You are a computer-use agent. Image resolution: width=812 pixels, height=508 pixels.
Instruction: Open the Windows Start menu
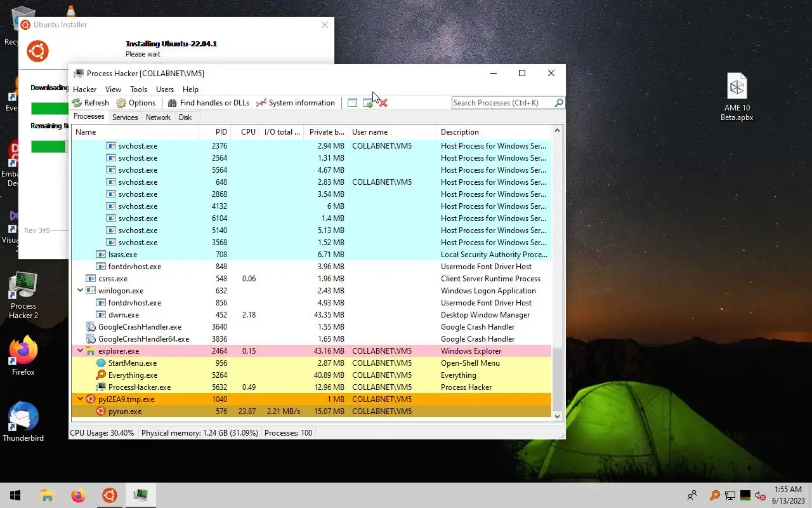(x=15, y=495)
